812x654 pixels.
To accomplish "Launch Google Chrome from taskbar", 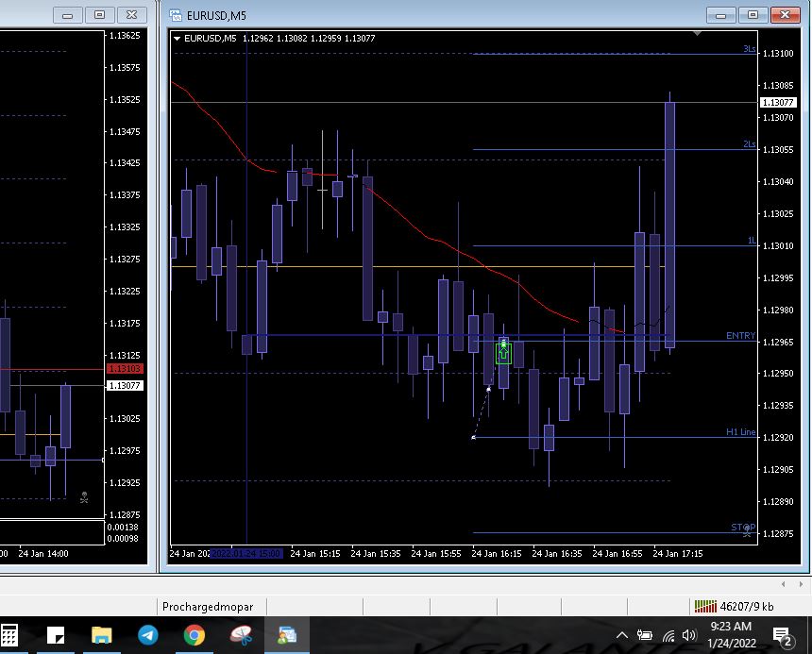I will tap(195, 635).
